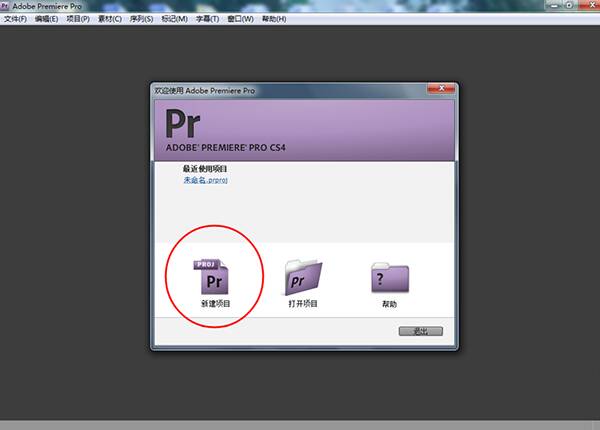The height and width of the screenshot is (430, 600).
Task: Close the welcome dialog with the red X
Action: click(x=441, y=88)
